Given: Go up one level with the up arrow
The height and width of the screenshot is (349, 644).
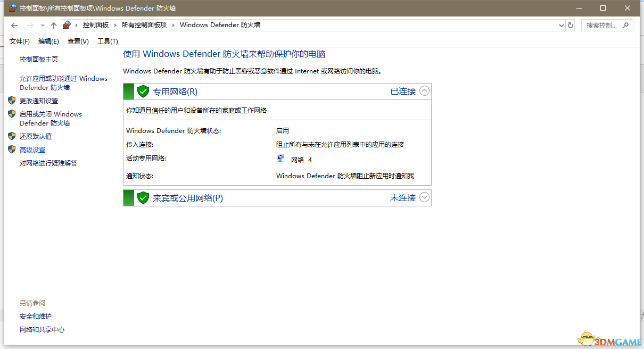Looking at the screenshot, I should [54, 25].
